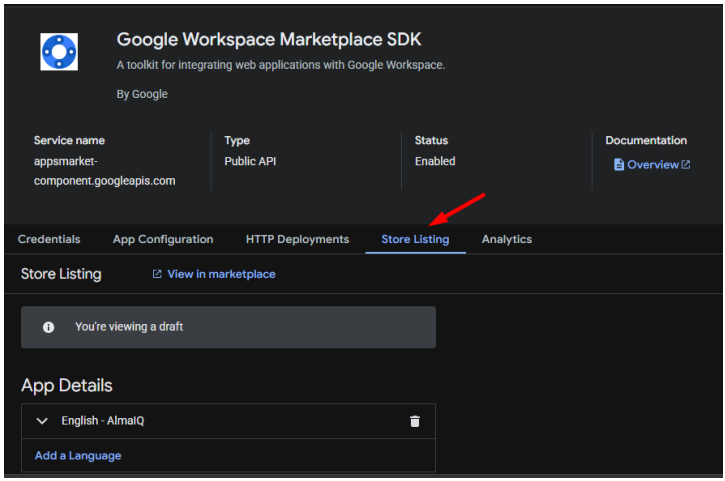Click the English - AlmaIQ row label
725x481 pixels.
(x=103, y=420)
